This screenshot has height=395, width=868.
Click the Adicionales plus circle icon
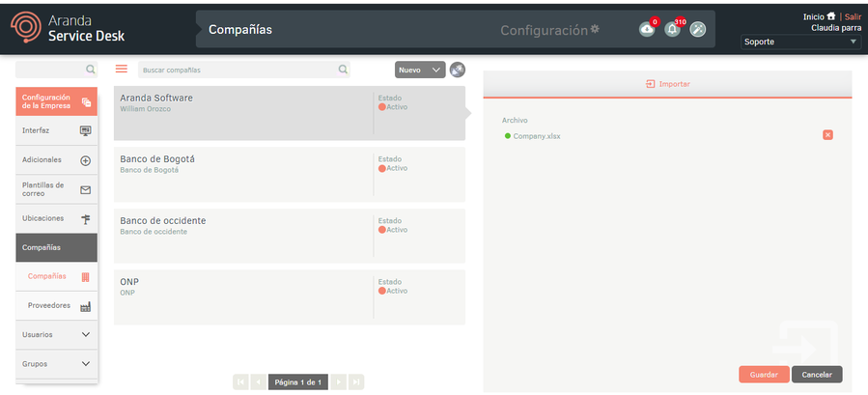[85, 160]
